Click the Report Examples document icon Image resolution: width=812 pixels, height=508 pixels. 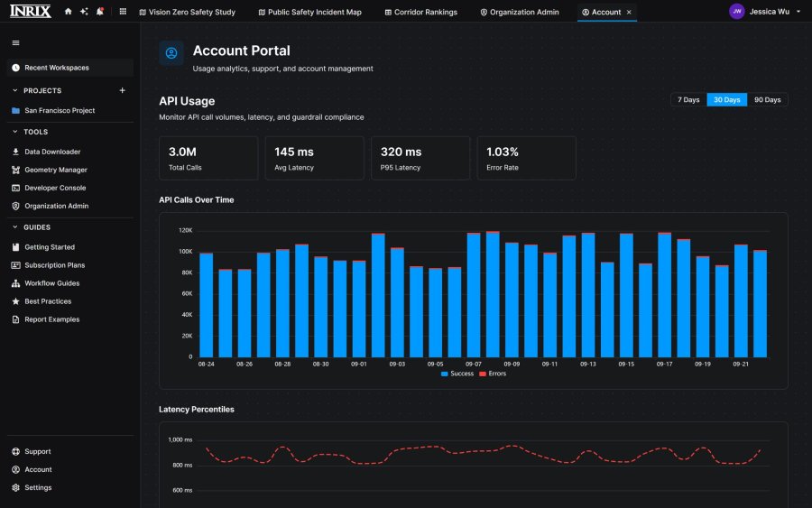pyautogui.click(x=15, y=319)
